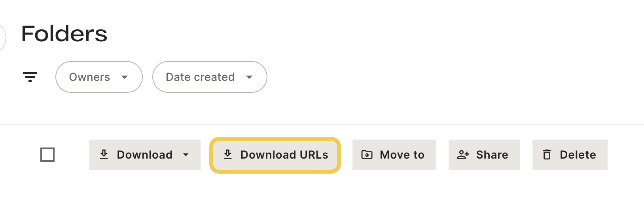Choose the highlighted Download URLs button

(x=275, y=155)
